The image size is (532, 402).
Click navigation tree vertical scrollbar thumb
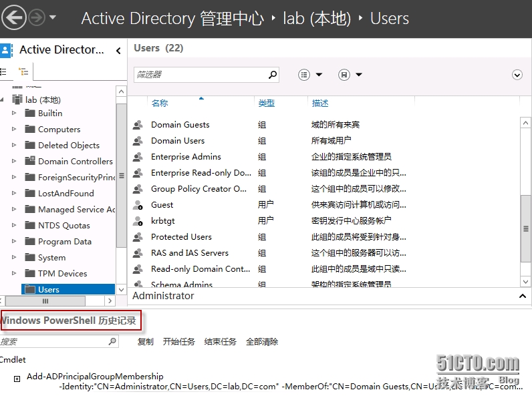point(121,176)
